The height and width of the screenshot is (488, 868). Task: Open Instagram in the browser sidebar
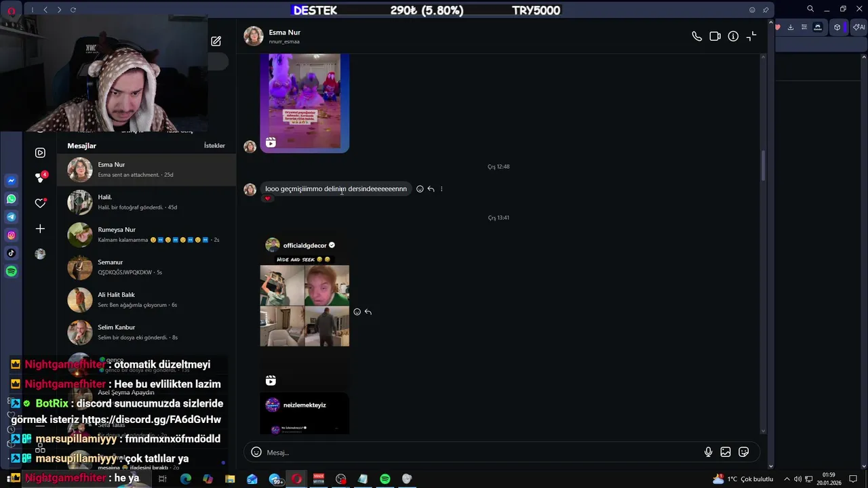click(11, 235)
